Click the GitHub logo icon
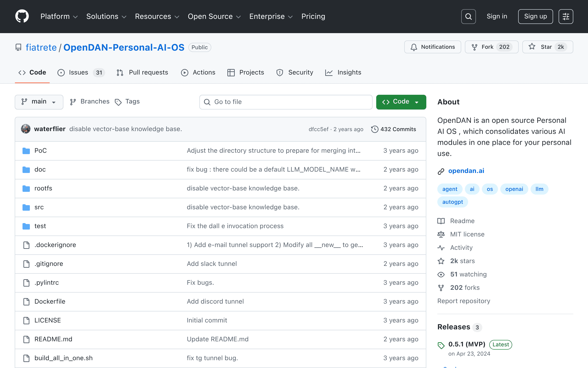Screen dimensions: 588x368 pyautogui.click(x=22, y=16)
